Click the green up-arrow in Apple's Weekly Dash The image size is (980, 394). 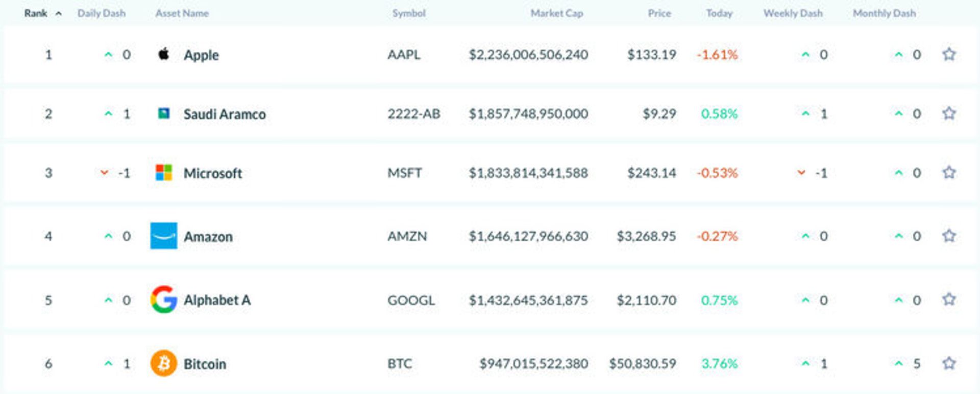(x=805, y=55)
